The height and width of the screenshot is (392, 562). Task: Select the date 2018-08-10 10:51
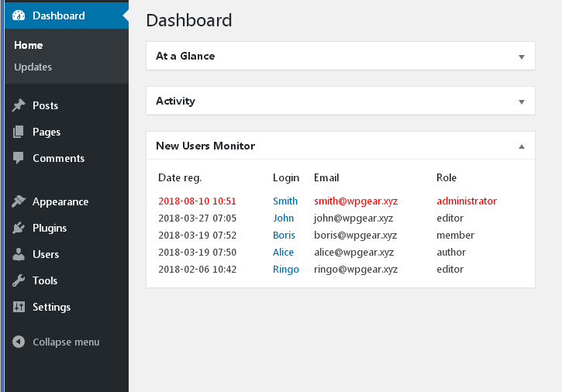click(x=197, y=201)
